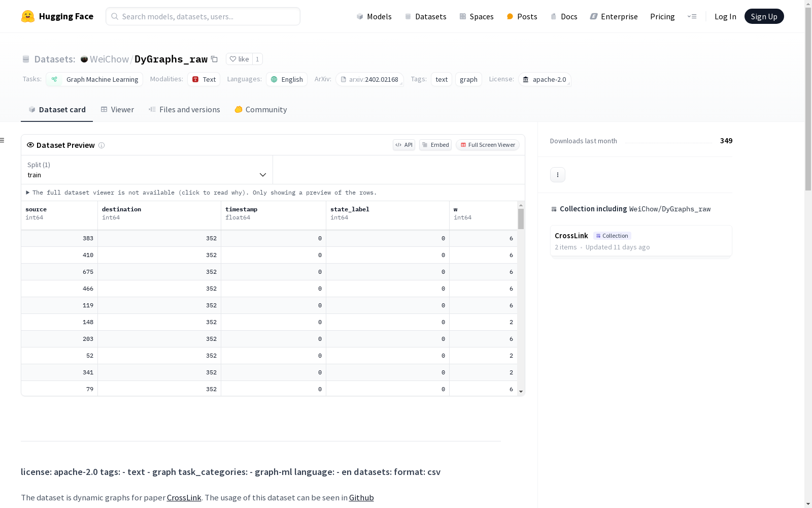This screenshot has height=508, width=812.
Task: Select the source cell with value 383
Action: (59, 238)
